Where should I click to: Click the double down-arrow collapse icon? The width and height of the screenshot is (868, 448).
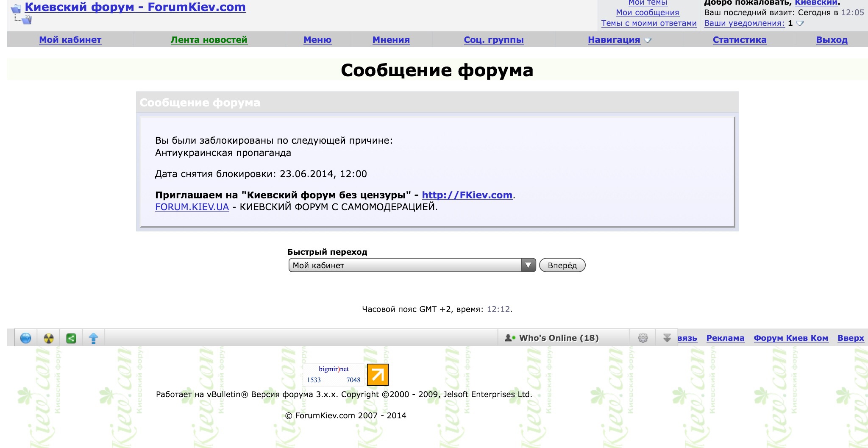coord(667,338)
